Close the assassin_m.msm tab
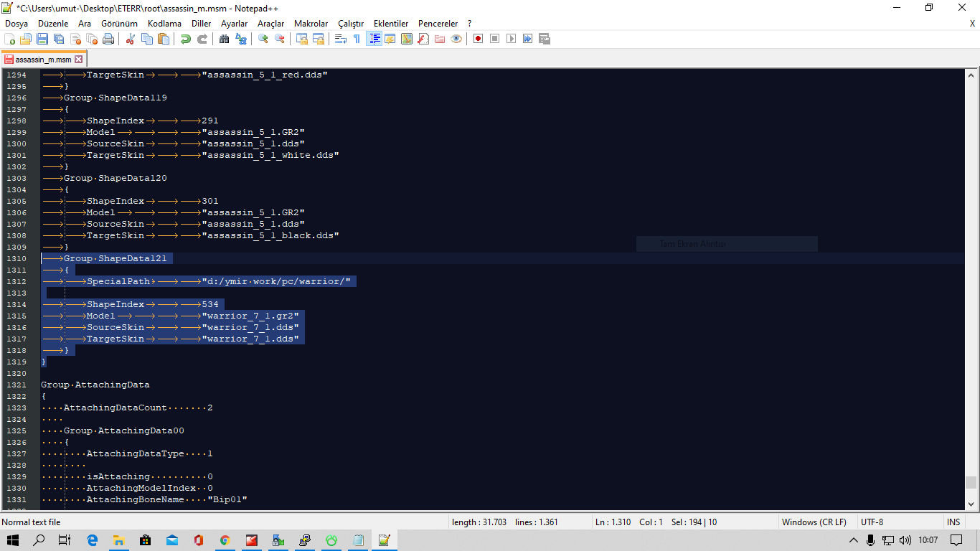Image resolution: width=980 pixels, height=551 pixels. 79,60
